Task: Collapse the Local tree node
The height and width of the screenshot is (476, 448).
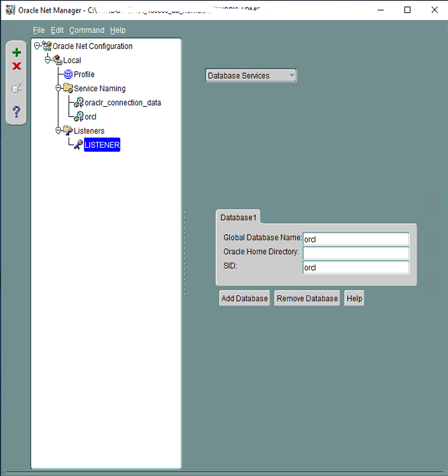Action: [x=48, y=60]
